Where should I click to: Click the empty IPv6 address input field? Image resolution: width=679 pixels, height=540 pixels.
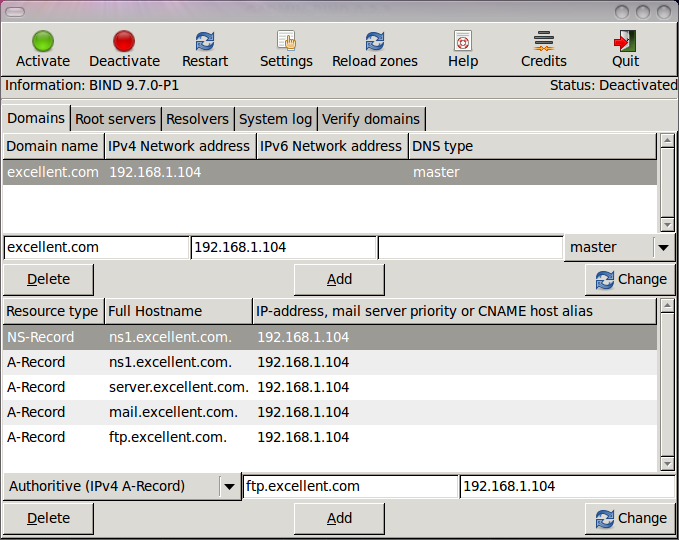coord(470,247)
